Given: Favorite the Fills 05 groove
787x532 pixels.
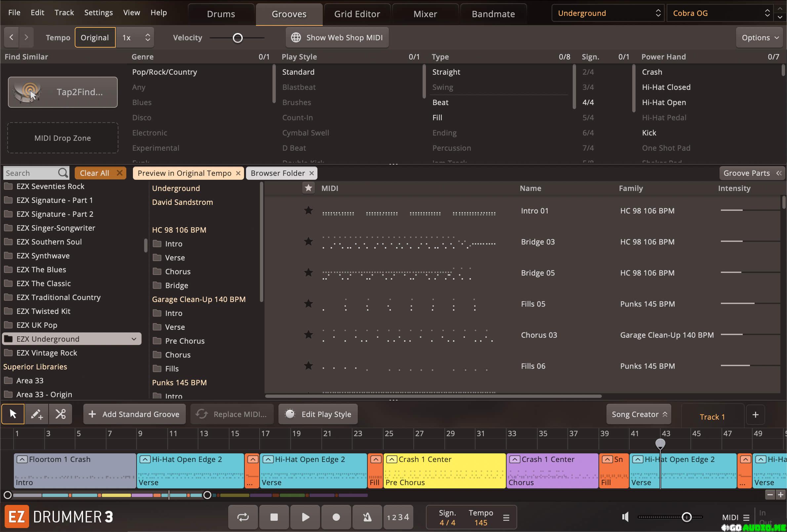Looking at the screenshot, I should click(308, 304).
